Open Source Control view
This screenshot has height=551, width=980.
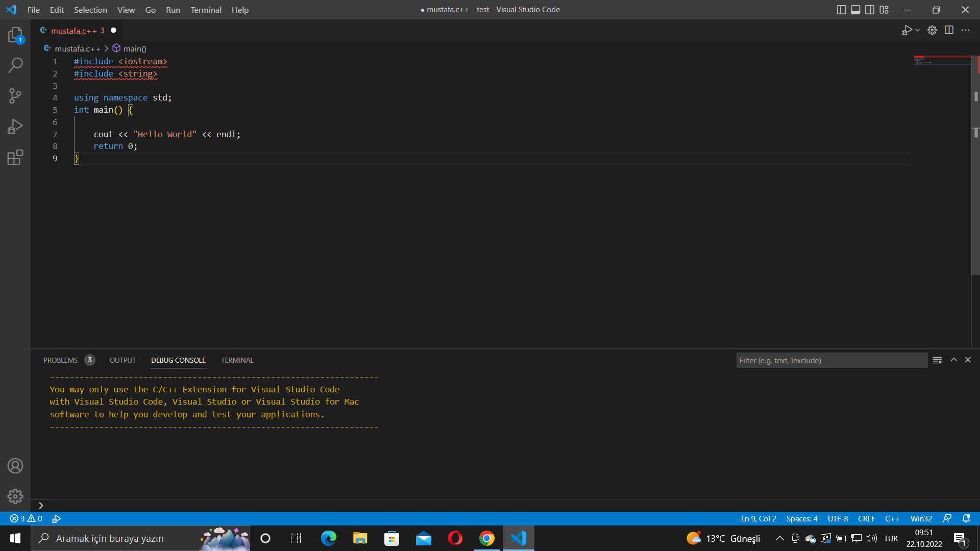pyautogui.click(x=15, y=96)
